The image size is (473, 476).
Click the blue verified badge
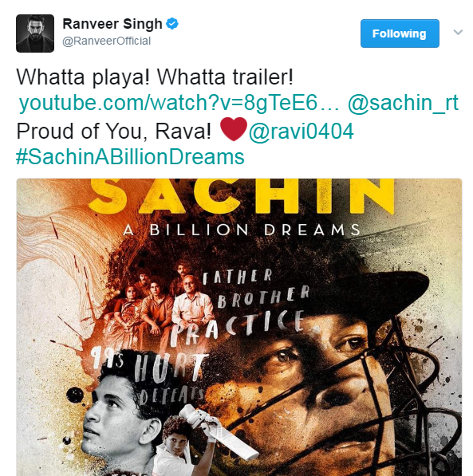click(x=172, y=23)
